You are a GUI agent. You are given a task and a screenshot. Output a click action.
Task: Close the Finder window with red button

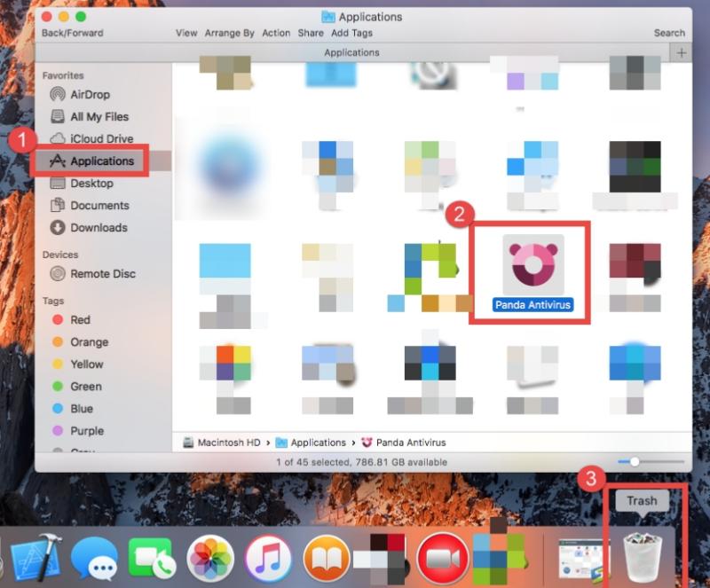pos(46,17)
